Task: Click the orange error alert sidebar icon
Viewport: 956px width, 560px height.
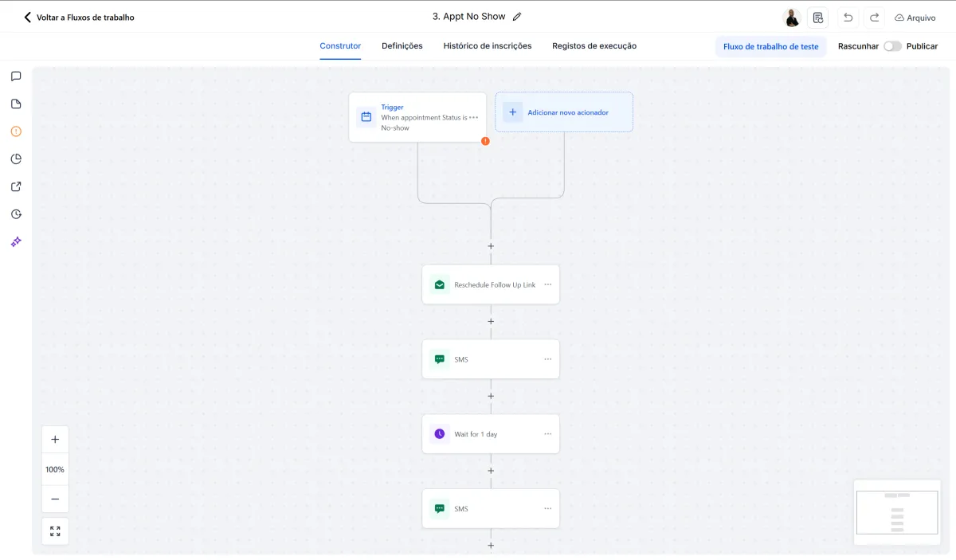Action: [16, 131]
